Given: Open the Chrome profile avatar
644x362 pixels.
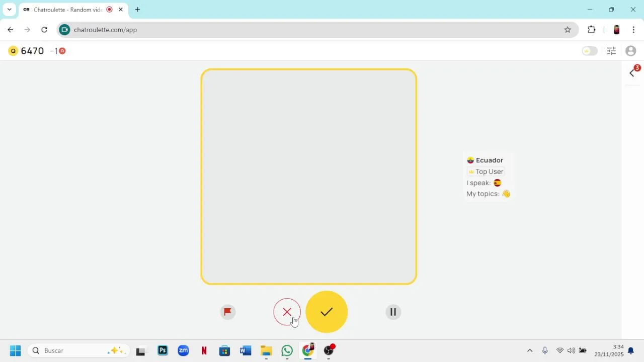Looking at the screenshot, I should point(616,30).
